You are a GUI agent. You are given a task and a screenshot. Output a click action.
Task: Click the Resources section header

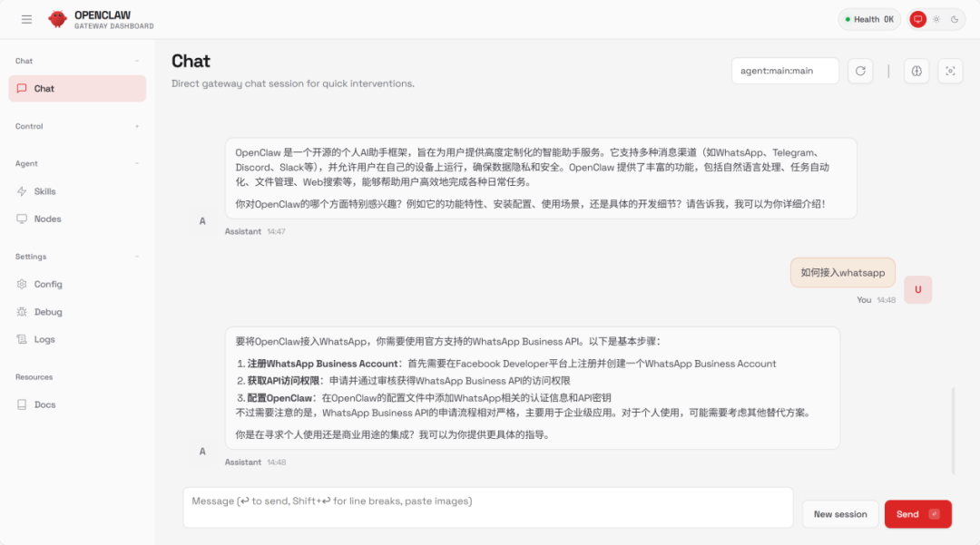tap(34, 377)
